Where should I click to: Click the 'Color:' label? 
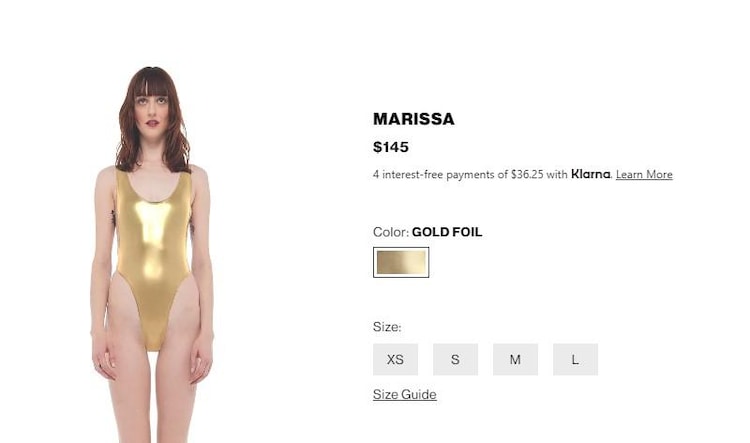pos(391,232)
